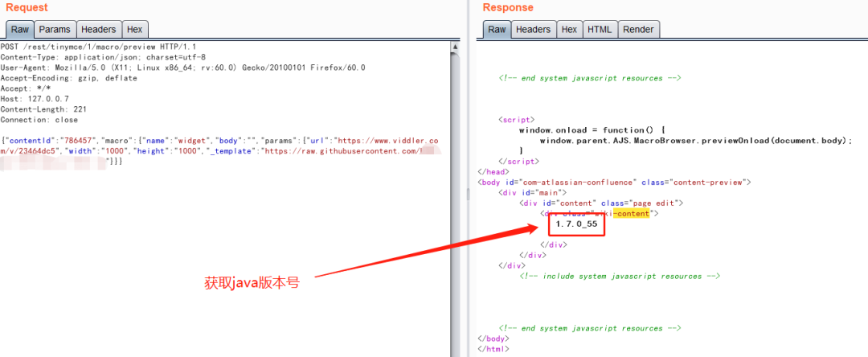Viewport: 868px width, 357px height.
Task: Click the body id com-atlassian-confluence line
Action: click(x=614, y=182)
